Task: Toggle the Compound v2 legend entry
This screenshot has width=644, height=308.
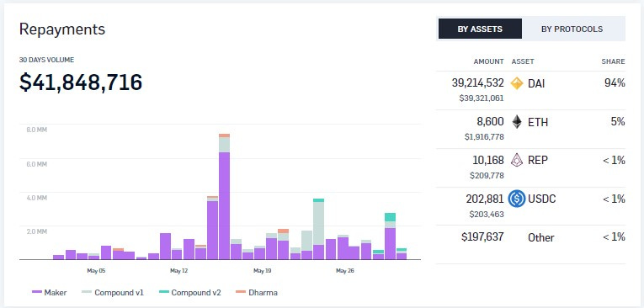Action: tap(189, 292)
